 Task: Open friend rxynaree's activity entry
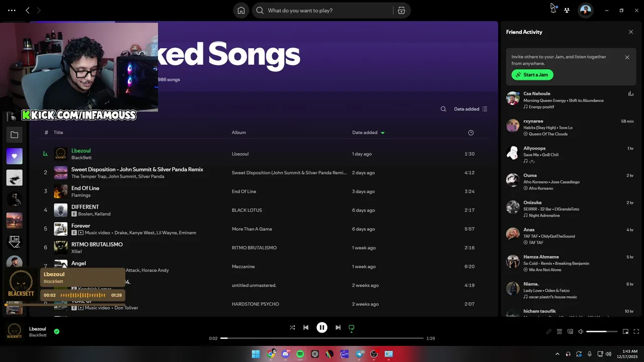pos(571,127)
